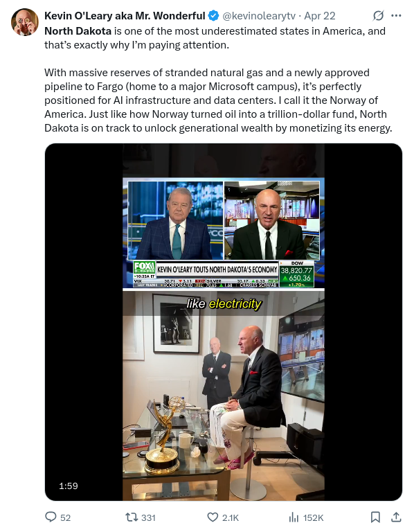Screen dimensions: 414x532
Task: Bookmark this post
Action: (x=375, y=517)
